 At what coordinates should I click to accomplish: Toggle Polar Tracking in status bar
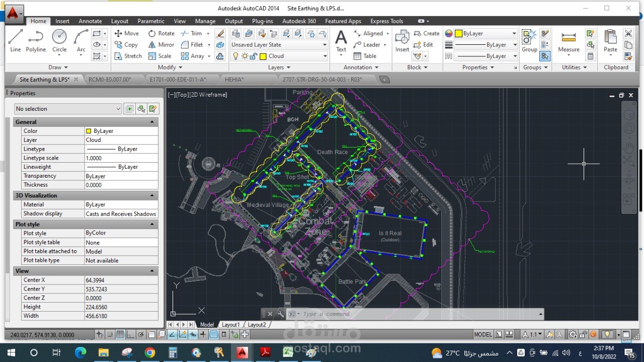(141, 334)
